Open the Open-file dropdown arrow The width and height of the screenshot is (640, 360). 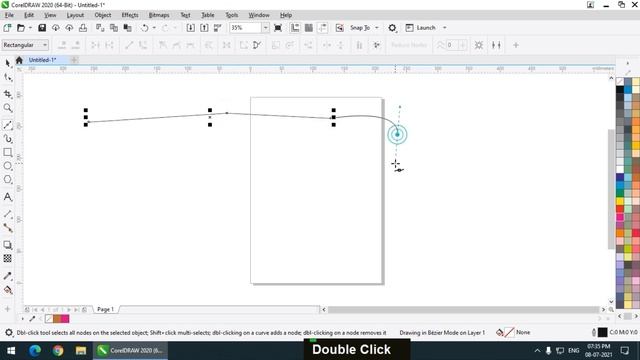(x=30, y=28)
